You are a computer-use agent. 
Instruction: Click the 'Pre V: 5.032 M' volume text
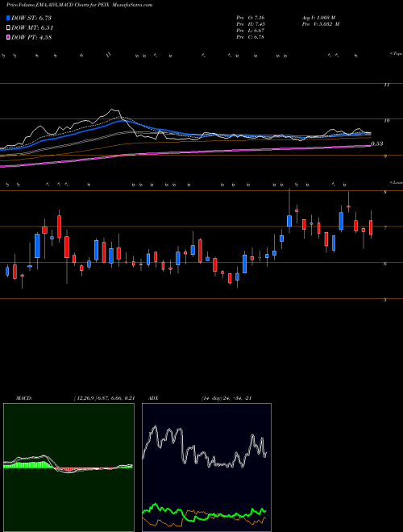[x=321, y=24]
